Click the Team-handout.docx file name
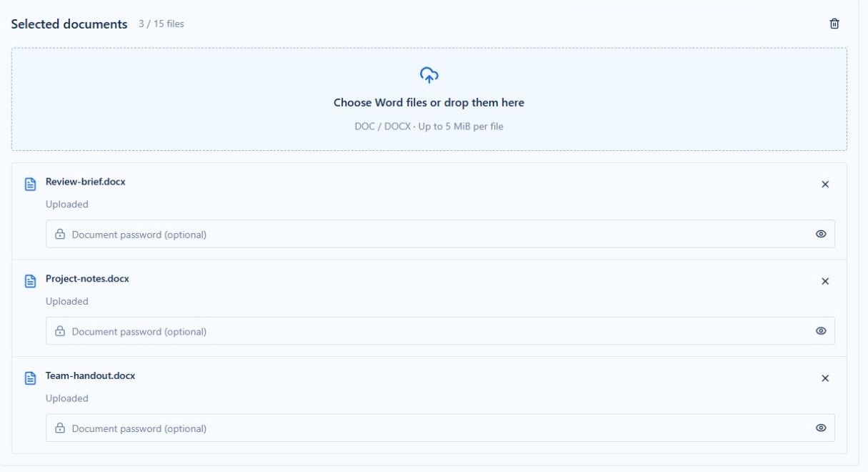The height and width of the screenshot is (472, 868). coord(90,376)
